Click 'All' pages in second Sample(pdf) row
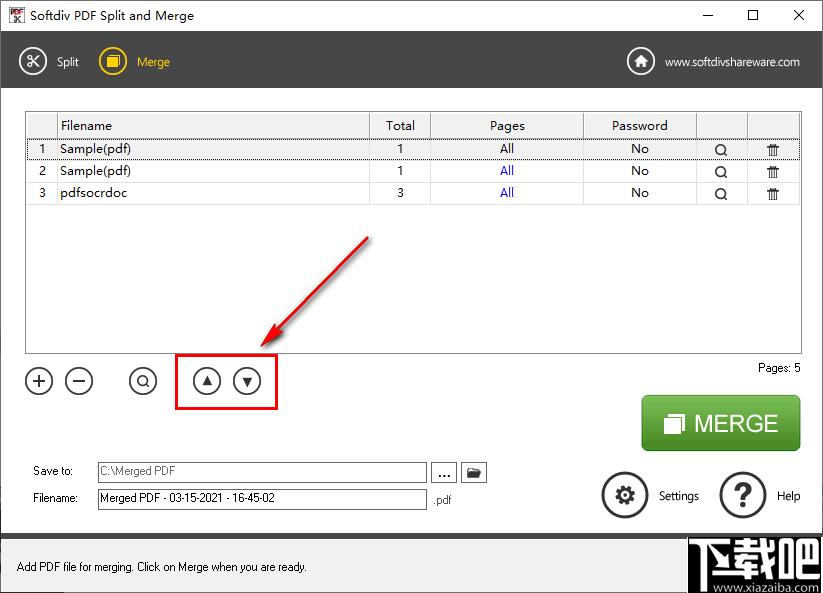Image resolution: width=823 pixels, height=593 pixels. [x=507, y=171]
